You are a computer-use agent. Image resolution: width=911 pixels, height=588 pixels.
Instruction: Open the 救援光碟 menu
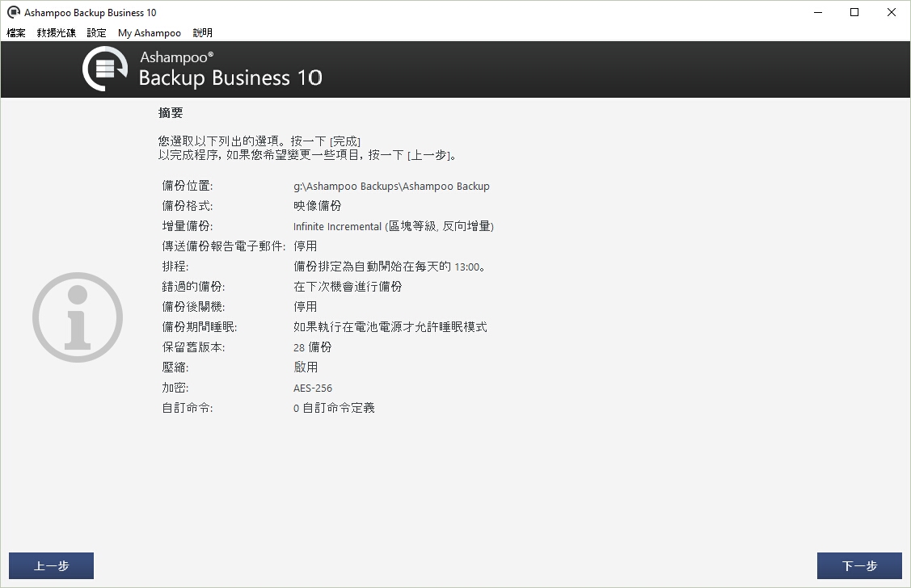click(57, 33)
